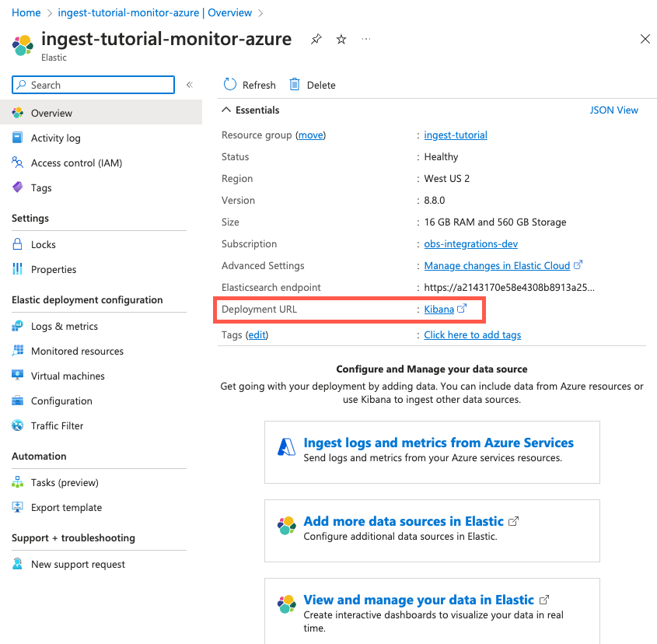Image resolution: width=657 pixels, height=644 pixels.
Task: Open Export template icon
Action: click(x=17, y=507)
